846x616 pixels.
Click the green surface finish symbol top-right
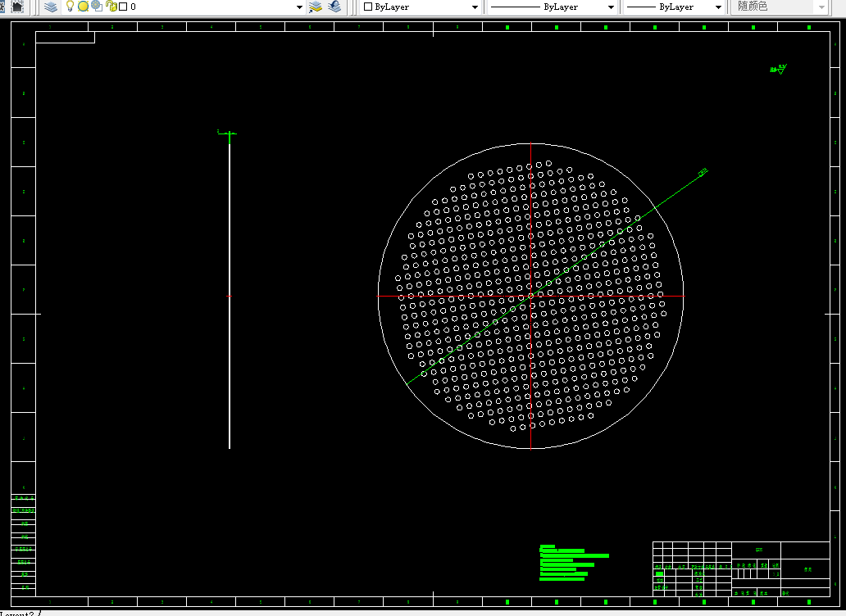779,69
